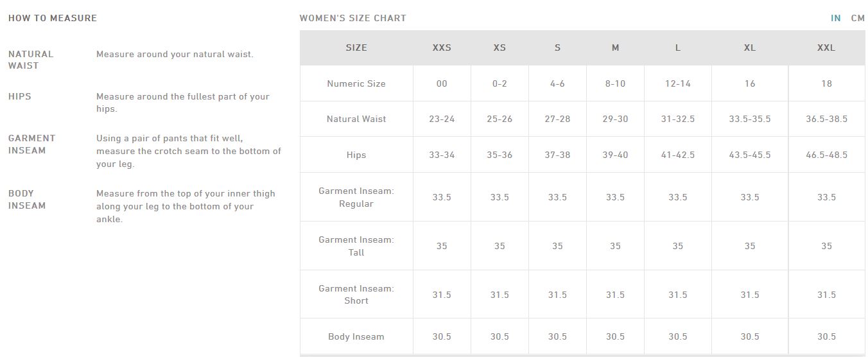Select the 43.5-45.5 hips cell

(x=750, y=155)
